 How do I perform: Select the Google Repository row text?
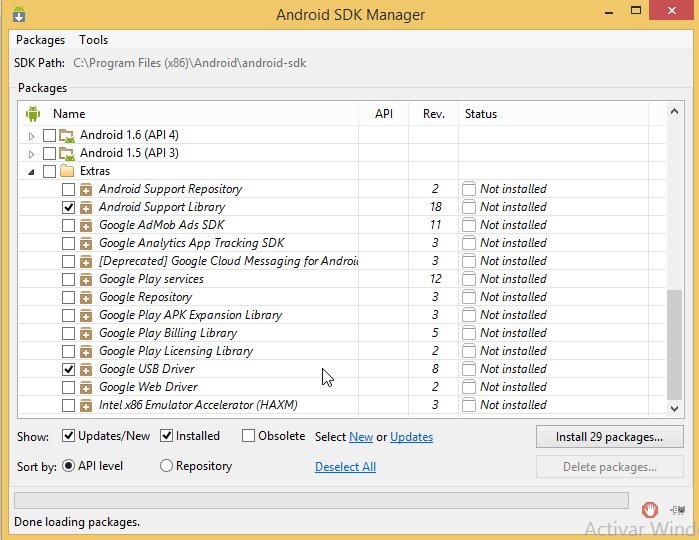[146, 297]
